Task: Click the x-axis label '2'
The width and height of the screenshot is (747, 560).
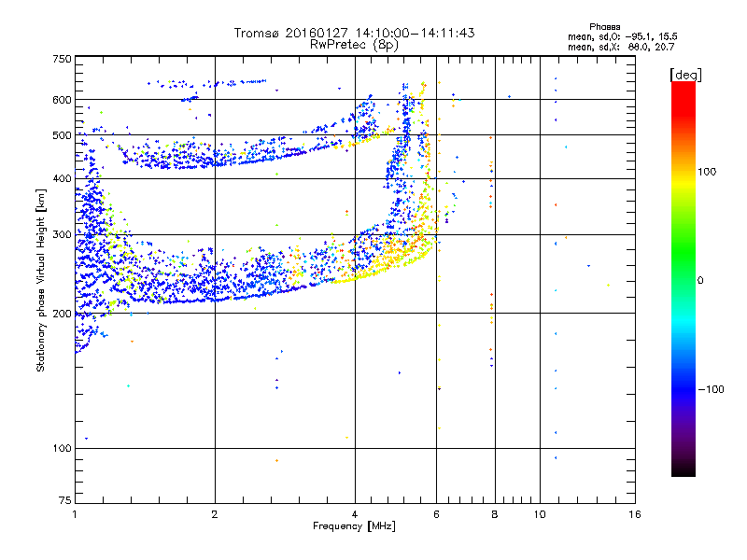Action: (215, 514)
